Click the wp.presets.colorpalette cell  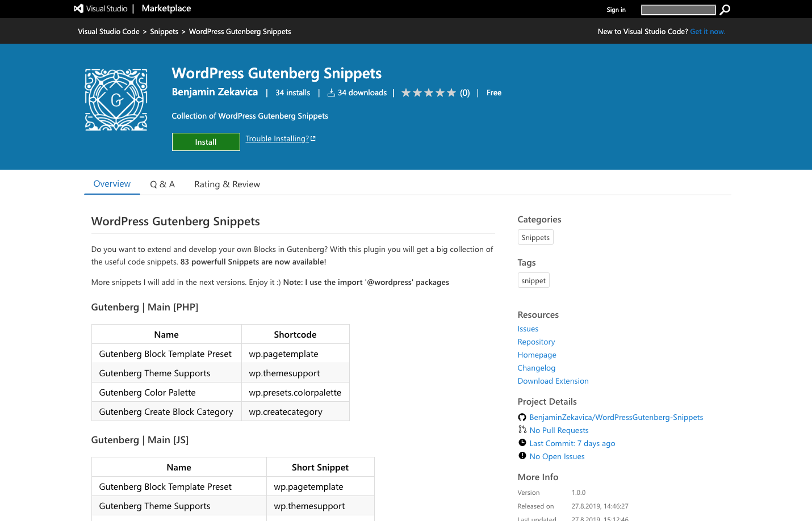pos(295,392)
